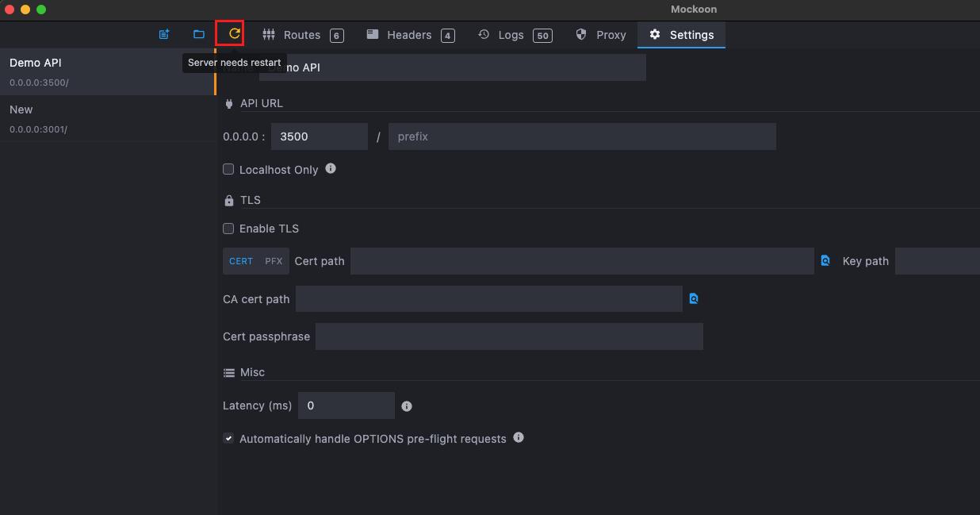Viewport: 980px width, 515px height.
Task: Enable the Localhost Only checkbox
Action: [x=228, y=169]
